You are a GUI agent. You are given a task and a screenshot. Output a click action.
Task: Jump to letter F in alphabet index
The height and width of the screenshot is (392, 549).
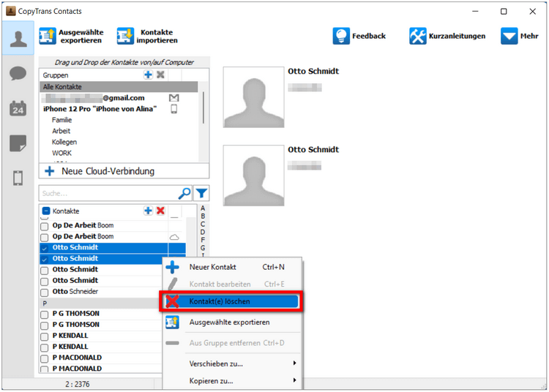pos(203,240)
